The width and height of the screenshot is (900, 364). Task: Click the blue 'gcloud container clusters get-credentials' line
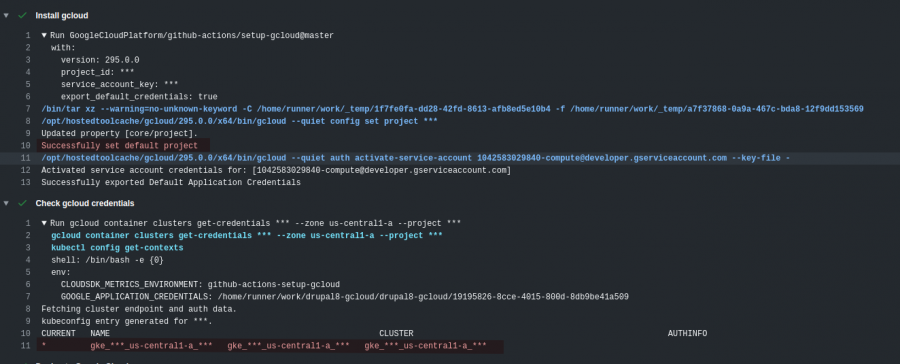(x=247, y=235)
